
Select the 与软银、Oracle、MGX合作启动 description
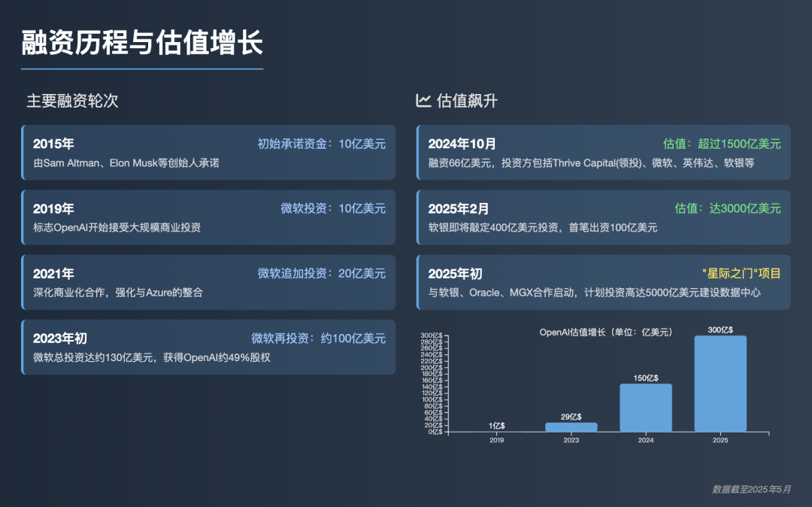pyautogui.click(x=595, y=293)
